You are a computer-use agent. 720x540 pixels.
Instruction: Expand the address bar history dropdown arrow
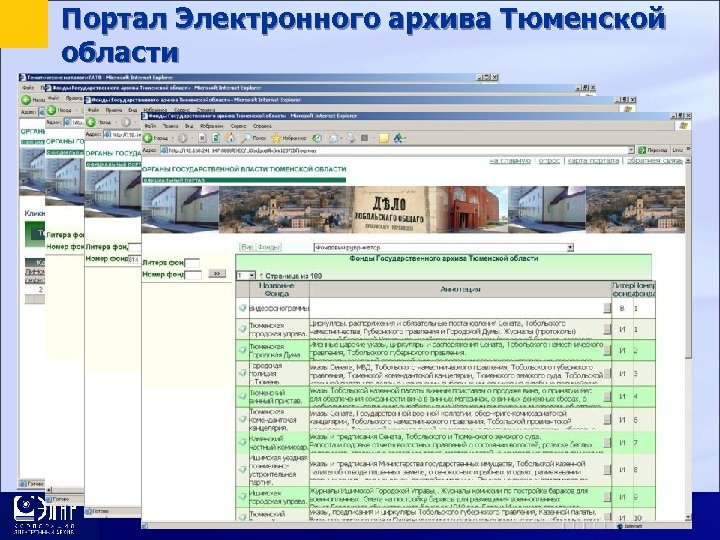631,150
